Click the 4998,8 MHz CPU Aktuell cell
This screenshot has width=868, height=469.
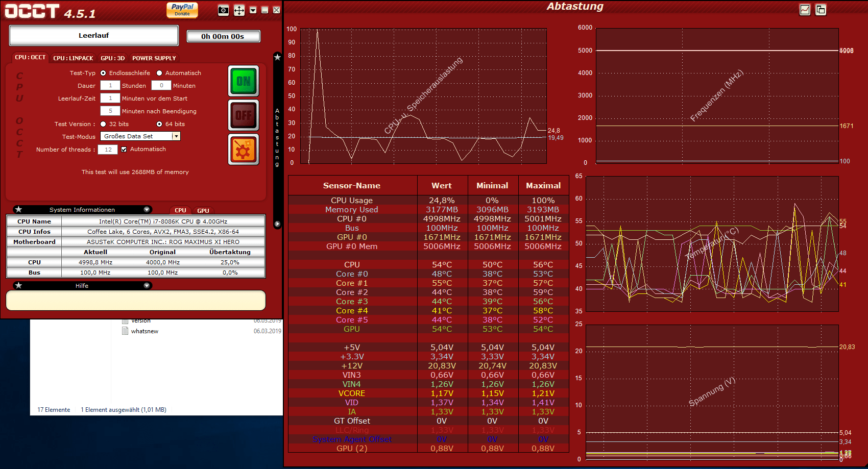(x=95, y=262)
